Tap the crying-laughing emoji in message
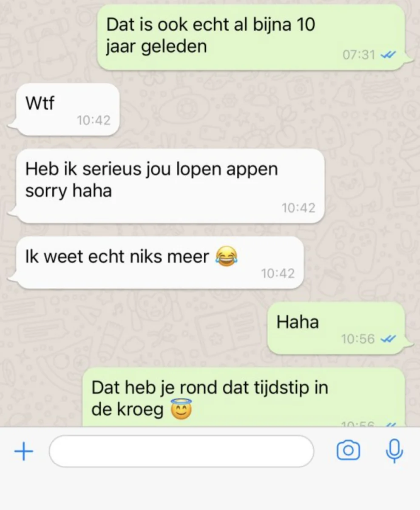The height and width of the screenshot is (510, 420). 226,257
